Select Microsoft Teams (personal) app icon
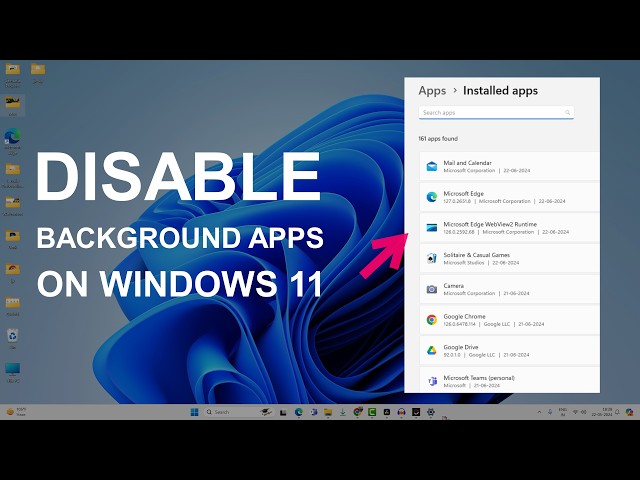640x480 pixels. (x=431, y=381)
